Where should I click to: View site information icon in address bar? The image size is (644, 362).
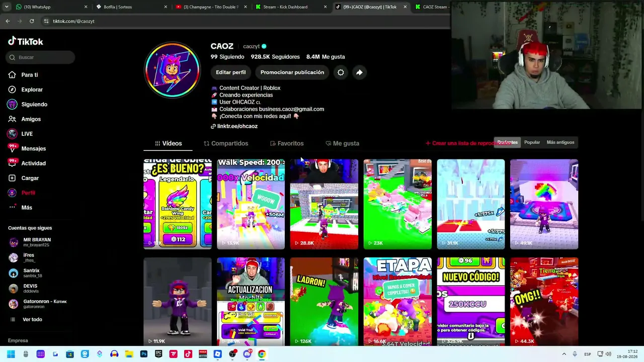tap(46, 21)
